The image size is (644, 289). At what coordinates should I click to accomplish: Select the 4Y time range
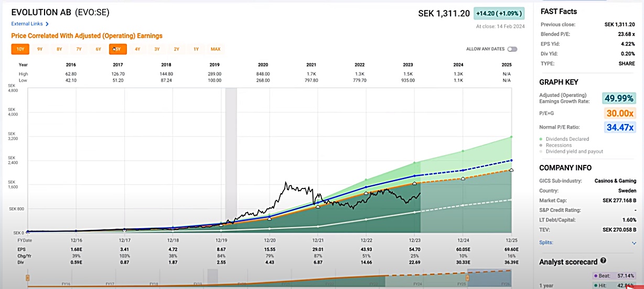tap(137, 49)
